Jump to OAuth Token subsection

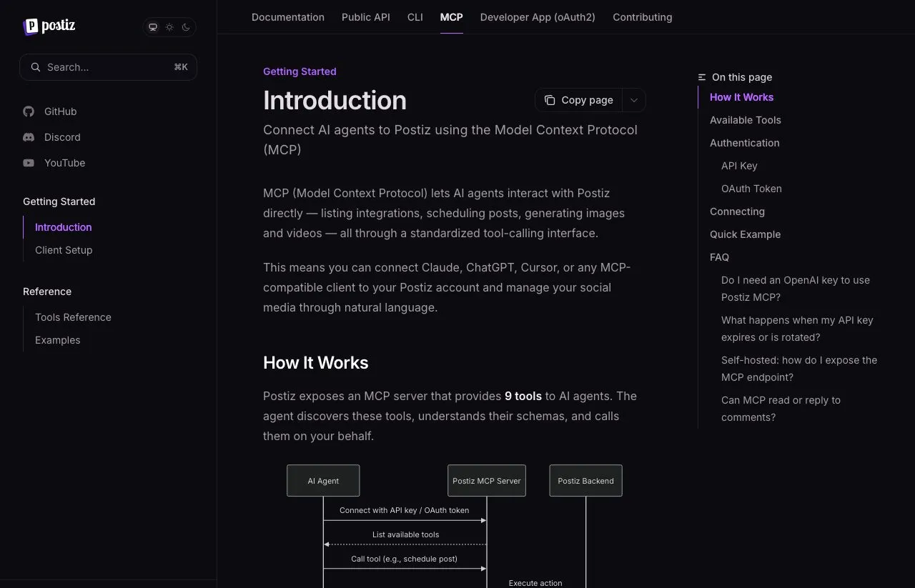click(x=751, y=189)
